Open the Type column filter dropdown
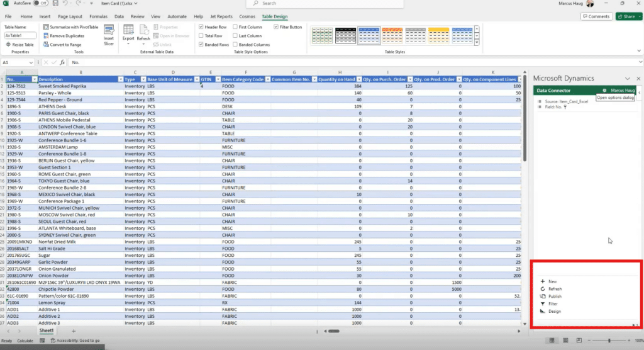Viewport: 644px width, 350px height. 143,79
